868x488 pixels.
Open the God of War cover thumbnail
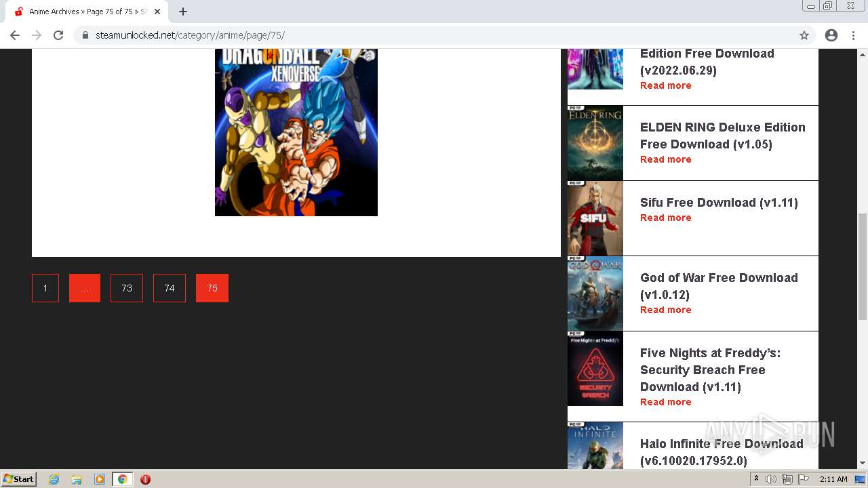coord(595,293)
